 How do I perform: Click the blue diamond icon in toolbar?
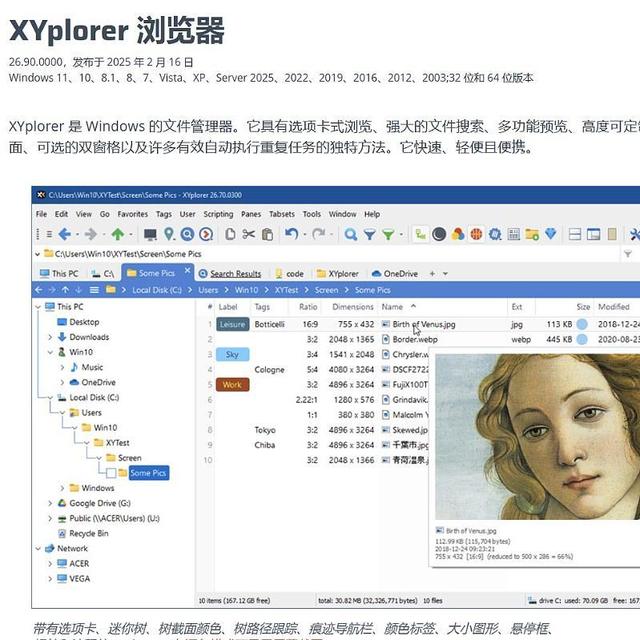(550, 234)
